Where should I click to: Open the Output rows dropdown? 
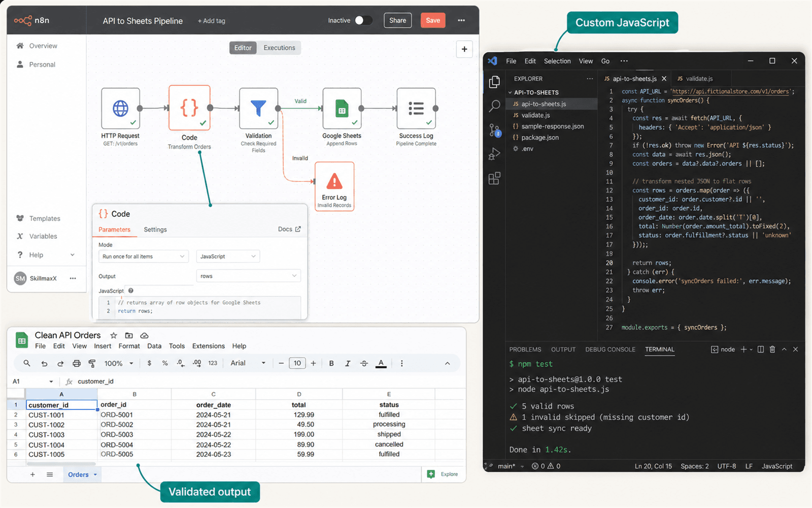(x=249, y=276)
